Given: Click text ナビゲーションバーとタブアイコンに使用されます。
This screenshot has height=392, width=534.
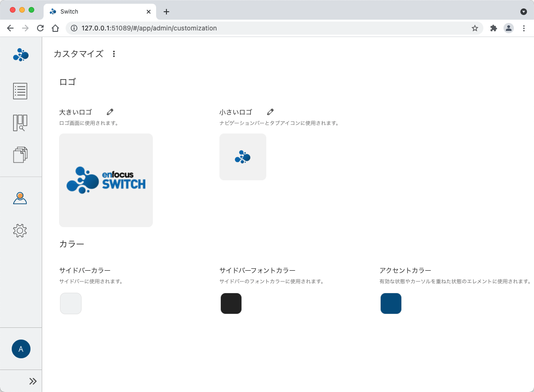Looking at the screenshot, I should click(279, 123).
